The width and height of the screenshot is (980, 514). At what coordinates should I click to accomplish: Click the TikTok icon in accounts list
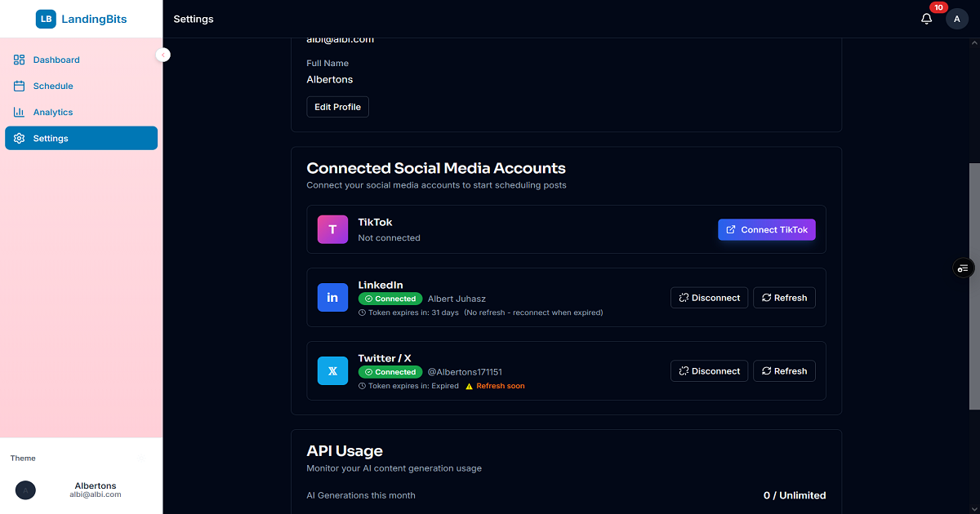pos(332,229)
